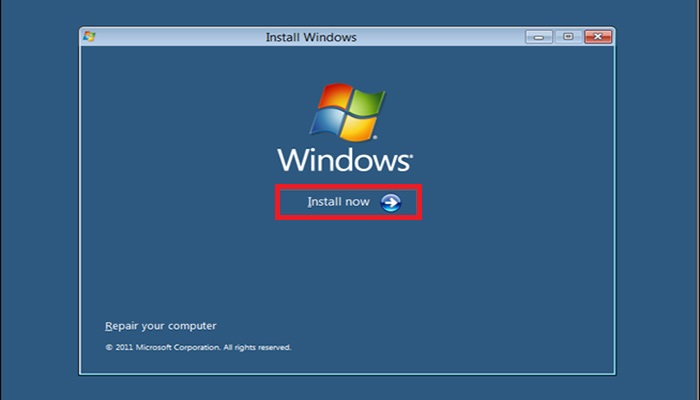Maximize the Install Windows window
Image resolution: width=700 pixels, height=400 pixels.
click(568, 37)
